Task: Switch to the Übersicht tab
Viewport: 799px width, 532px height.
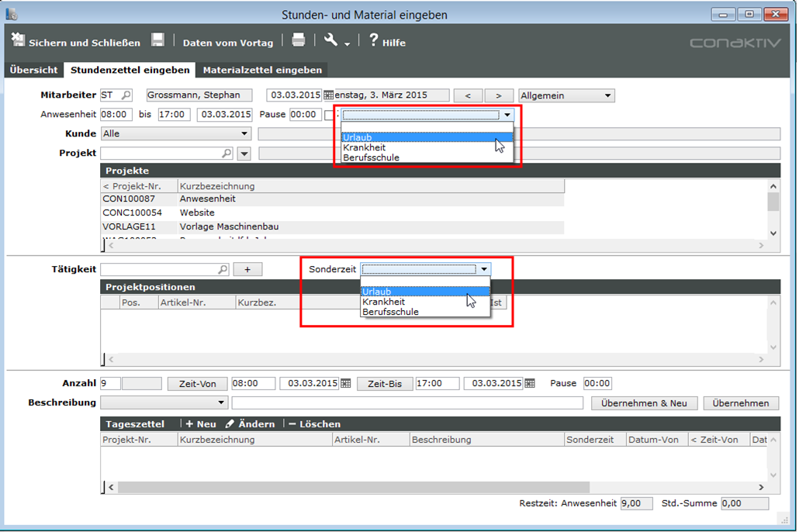Action: (33, 70)
